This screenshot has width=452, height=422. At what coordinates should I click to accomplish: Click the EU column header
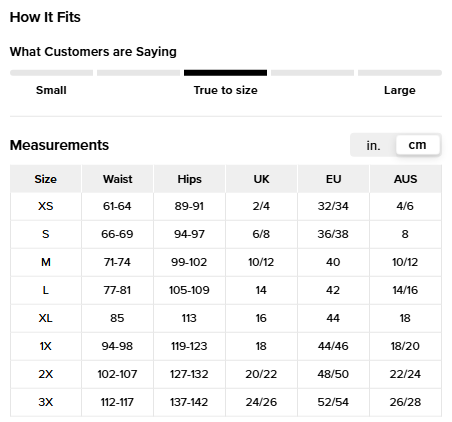tap(333, 179)
